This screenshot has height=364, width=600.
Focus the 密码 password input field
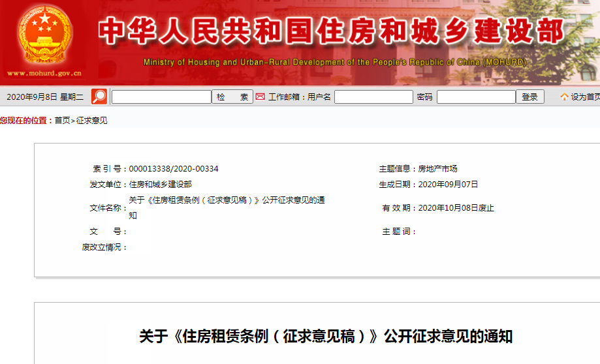[476, 97]
